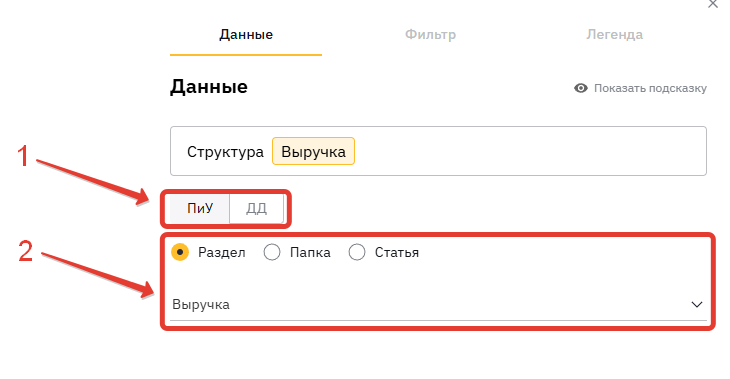Close the settings panel with the X
The height and width of the screenshot is (379, 730).
713,4
